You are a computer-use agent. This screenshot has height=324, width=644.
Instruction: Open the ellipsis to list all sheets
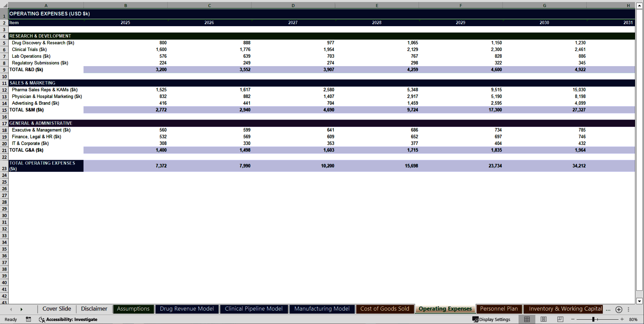608,310
